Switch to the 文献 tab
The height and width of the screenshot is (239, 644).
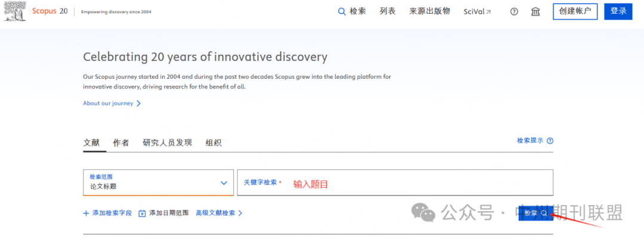coord(92,143)
